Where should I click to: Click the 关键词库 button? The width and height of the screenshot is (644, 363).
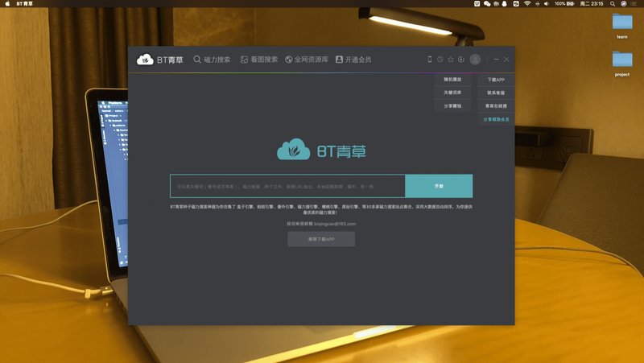pos(452,93)
